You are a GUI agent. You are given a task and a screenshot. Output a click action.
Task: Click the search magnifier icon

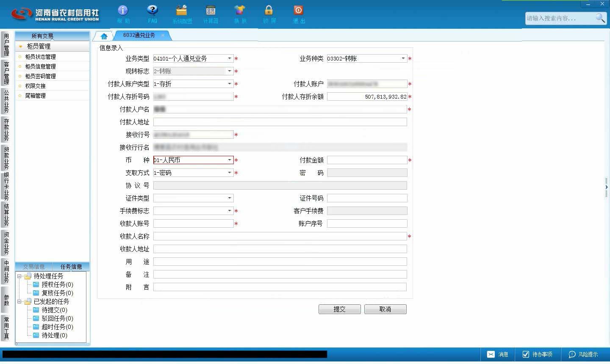point(600,18)
